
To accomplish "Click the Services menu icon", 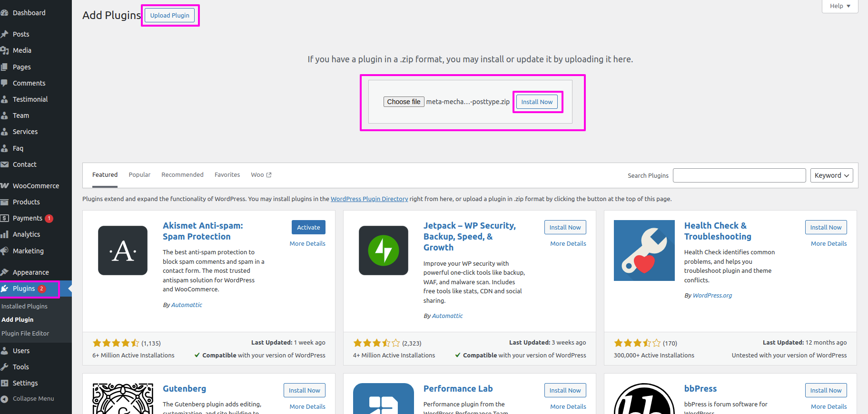I will 4,132.
